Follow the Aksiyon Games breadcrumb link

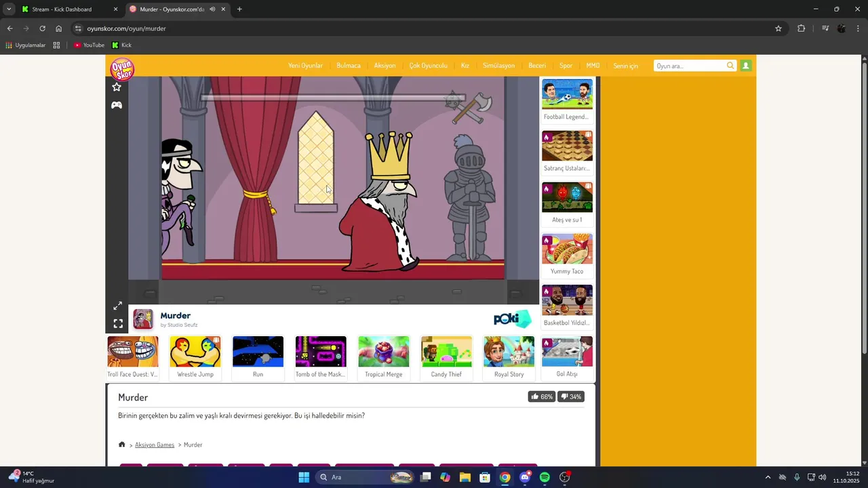pyautogui.click(x=155, y=445)
